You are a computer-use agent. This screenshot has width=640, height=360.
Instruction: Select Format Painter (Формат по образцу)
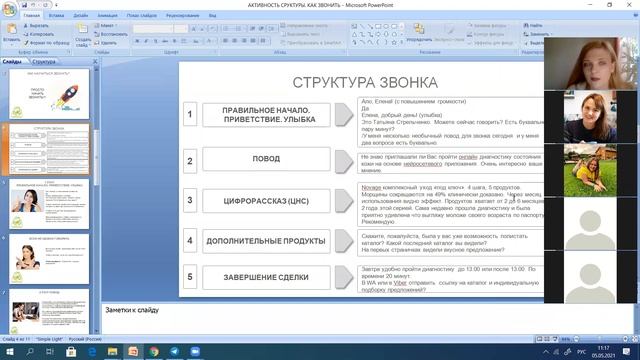(x=46, y=42)
